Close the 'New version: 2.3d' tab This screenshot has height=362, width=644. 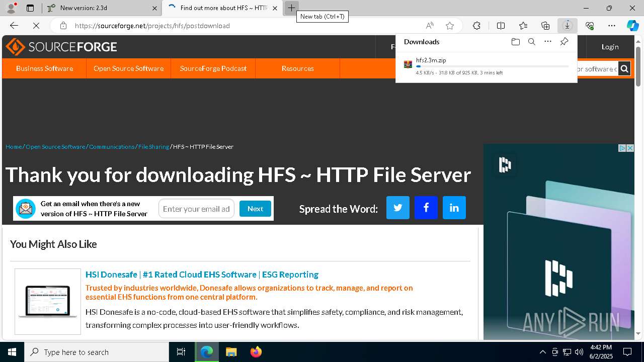(x=154, y=8)
